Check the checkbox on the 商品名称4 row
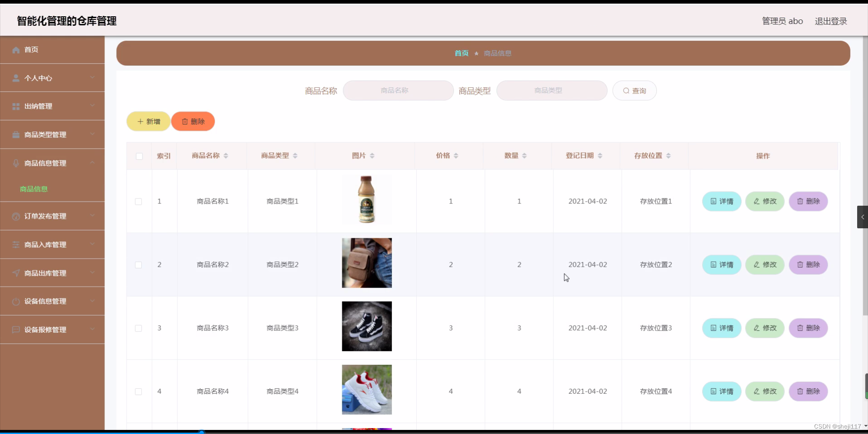The width and height of the screenshot is (868, 434). click(x=139, y=392)
